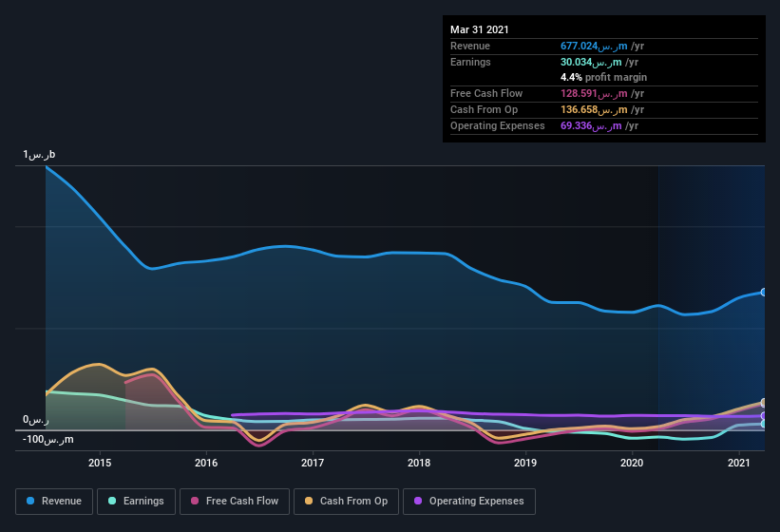Screen dimensions: 780x532
Task: Toggle the Revenue legend series
Action: tap(54, 502)
